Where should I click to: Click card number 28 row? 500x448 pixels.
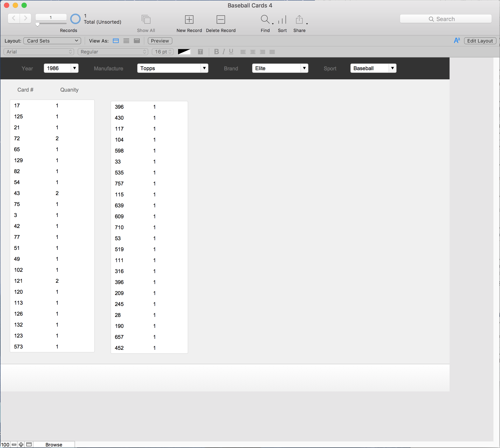pos(149,315)
